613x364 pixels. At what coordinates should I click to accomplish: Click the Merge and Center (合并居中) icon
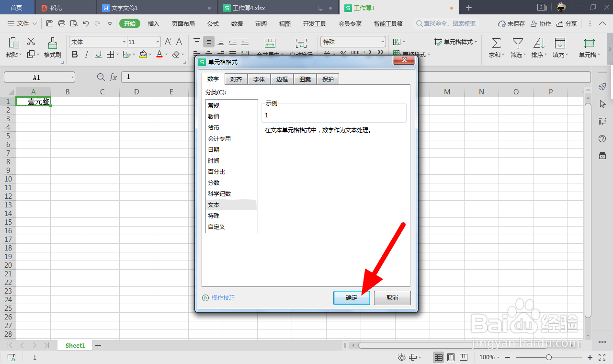270,45
